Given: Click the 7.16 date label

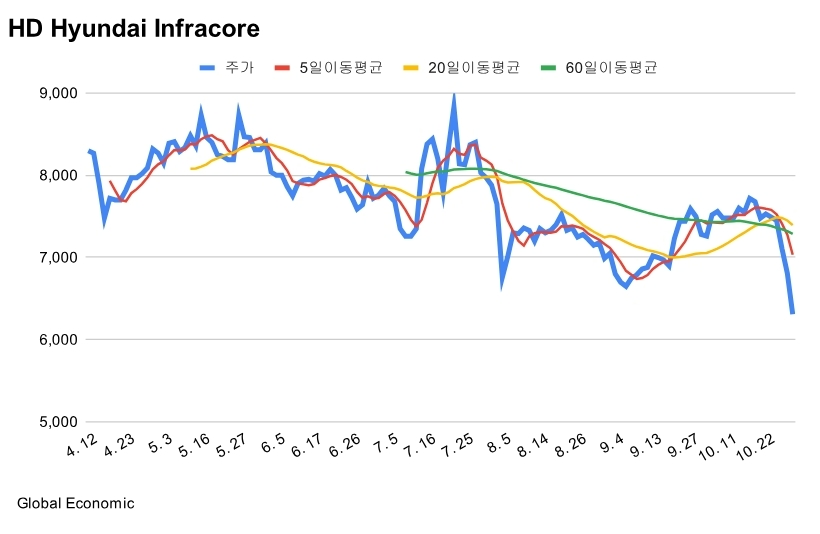Looking at the screenshot, I should tap(420, 446).
